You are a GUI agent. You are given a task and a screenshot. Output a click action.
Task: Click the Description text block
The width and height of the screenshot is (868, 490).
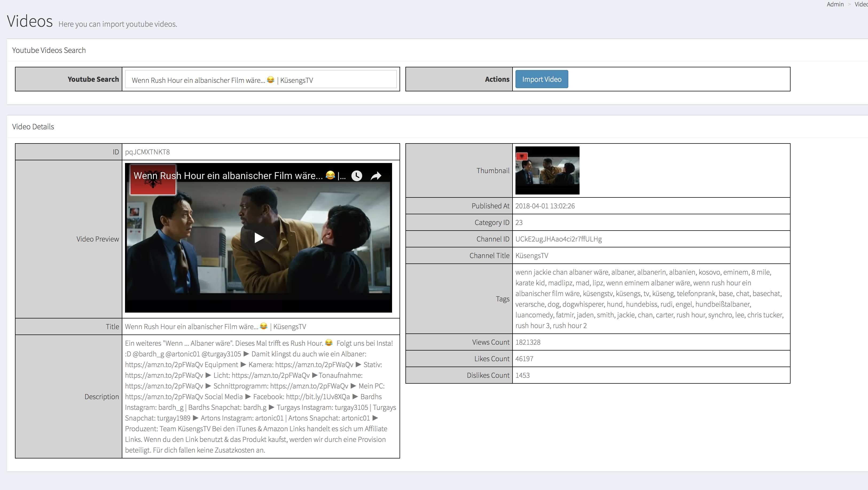click(260, 396)
